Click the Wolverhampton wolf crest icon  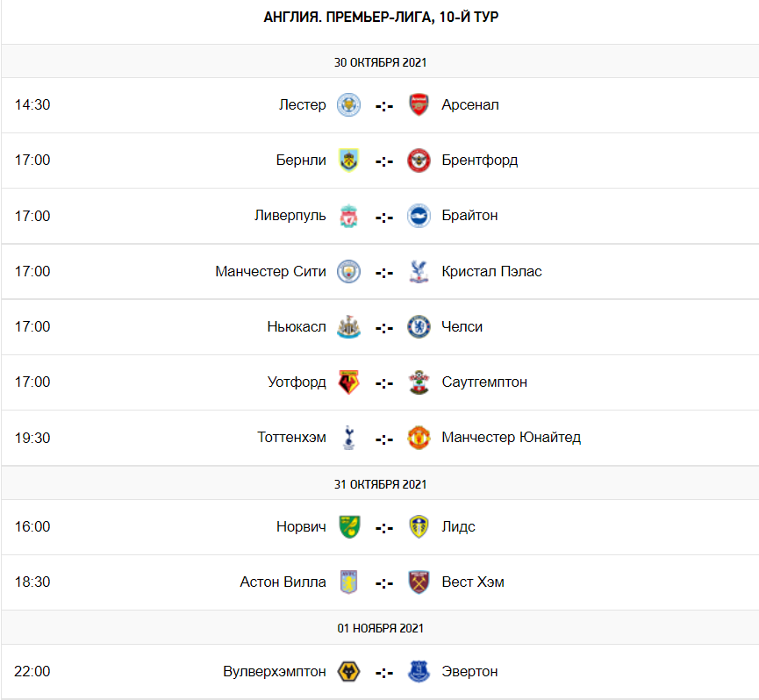(x=348, y=671)
